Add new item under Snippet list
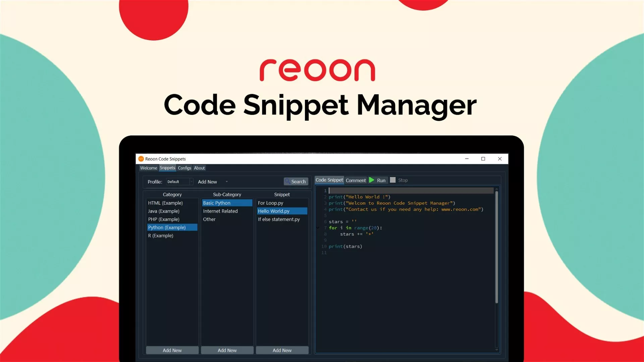 pos(282,350)
